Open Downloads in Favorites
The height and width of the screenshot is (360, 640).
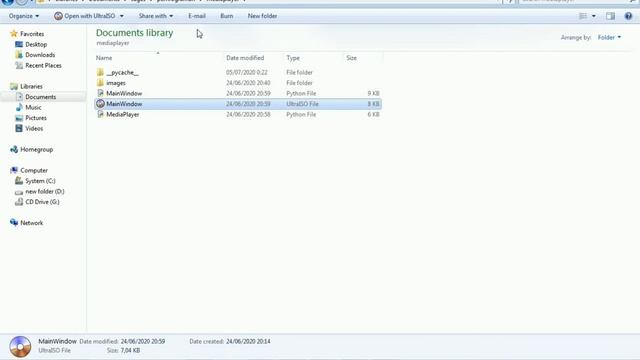[x=40, y=55]
